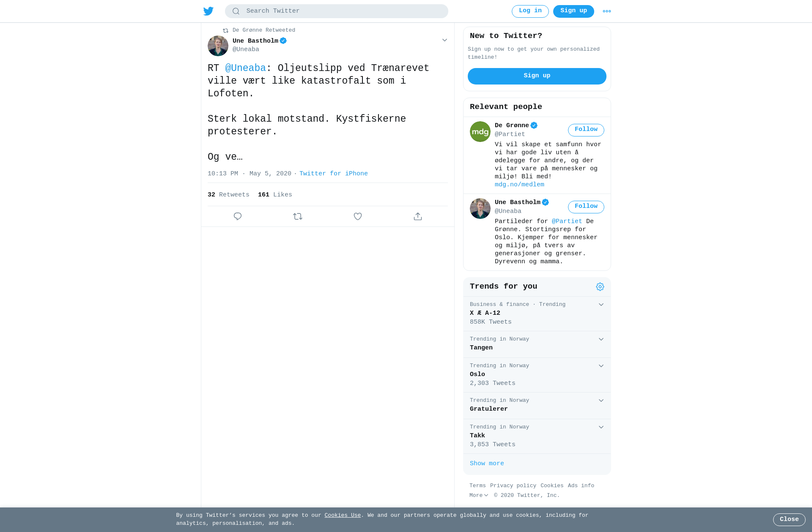Close the cookies notice banner
This screenshot has width=812, height=532.
789,520
